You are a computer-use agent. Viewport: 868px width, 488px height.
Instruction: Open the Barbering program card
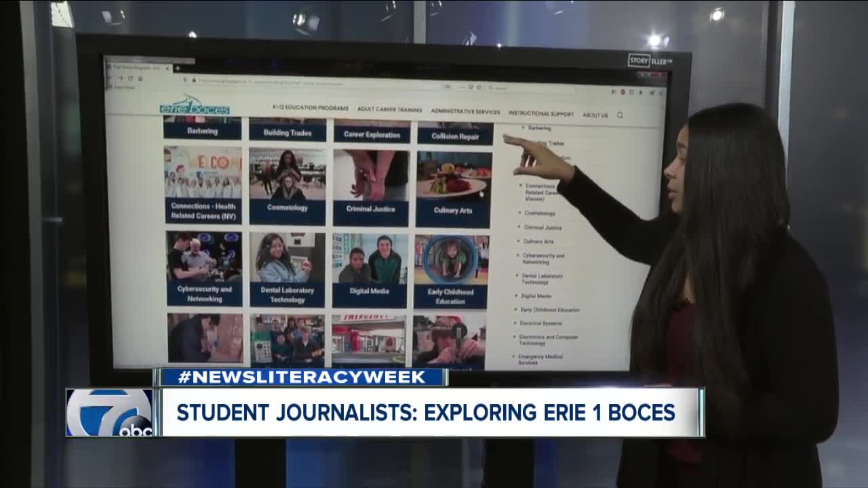click(202, 128)
